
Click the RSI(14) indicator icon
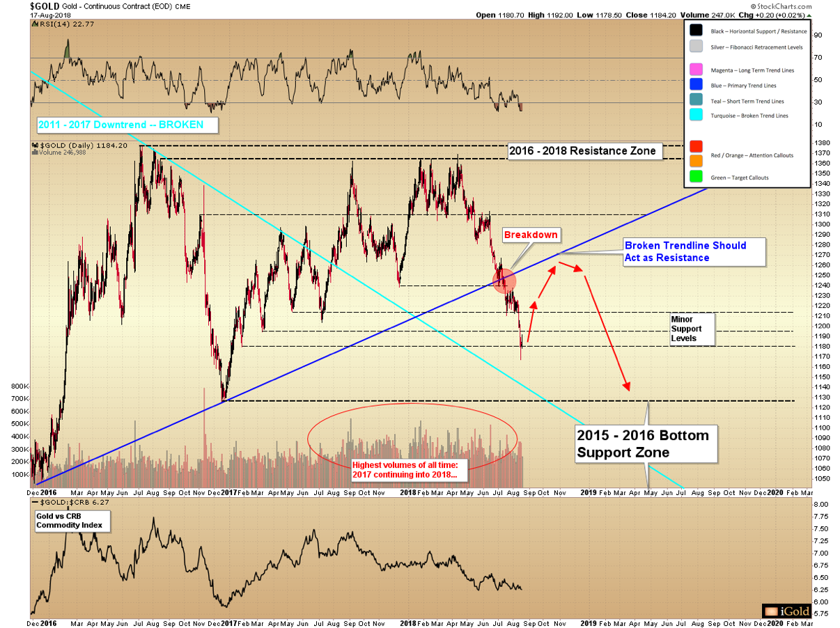pyautogui.click(x=33, y=22)
